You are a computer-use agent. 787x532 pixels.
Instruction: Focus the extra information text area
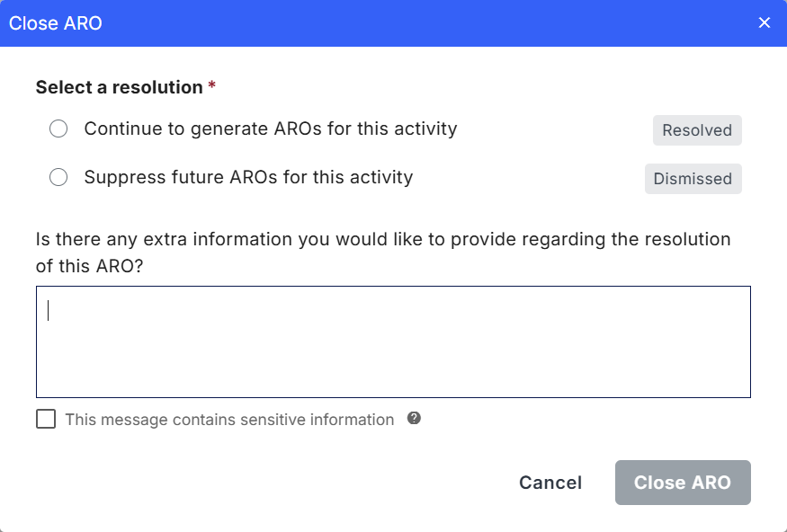393,341
